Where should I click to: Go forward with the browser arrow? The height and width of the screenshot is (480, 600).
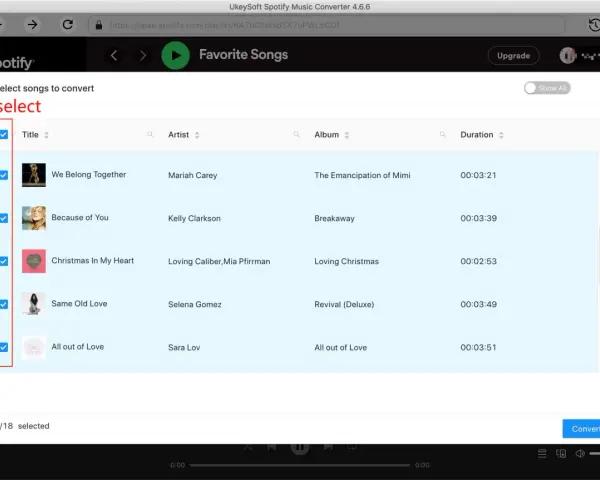tap(33, 25)
